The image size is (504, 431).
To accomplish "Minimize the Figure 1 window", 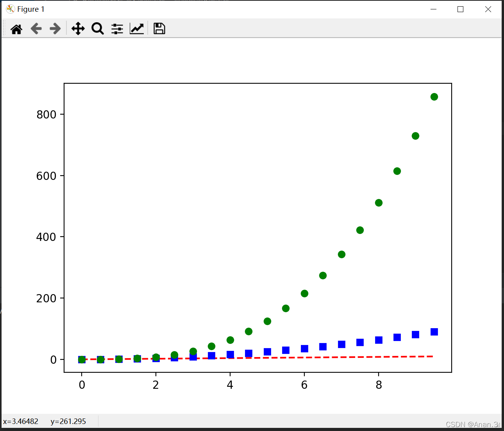I will point(433,9).
